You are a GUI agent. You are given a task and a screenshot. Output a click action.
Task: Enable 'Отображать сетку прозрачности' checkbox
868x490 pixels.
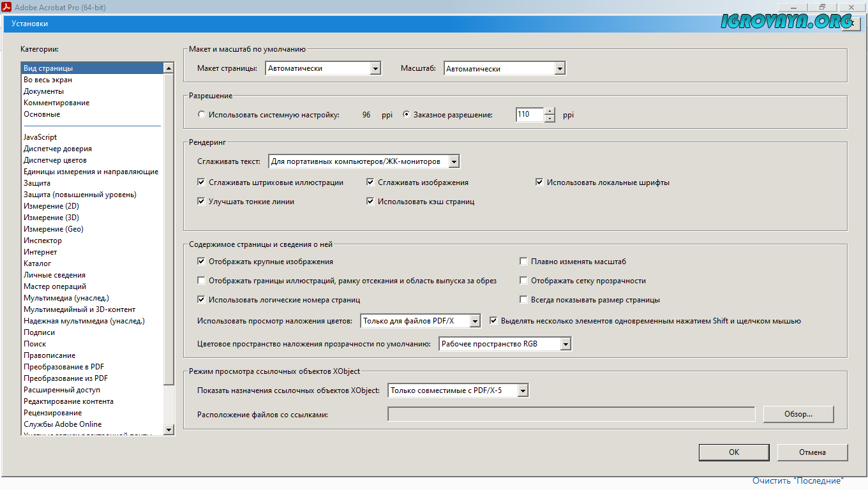[524, 281]
